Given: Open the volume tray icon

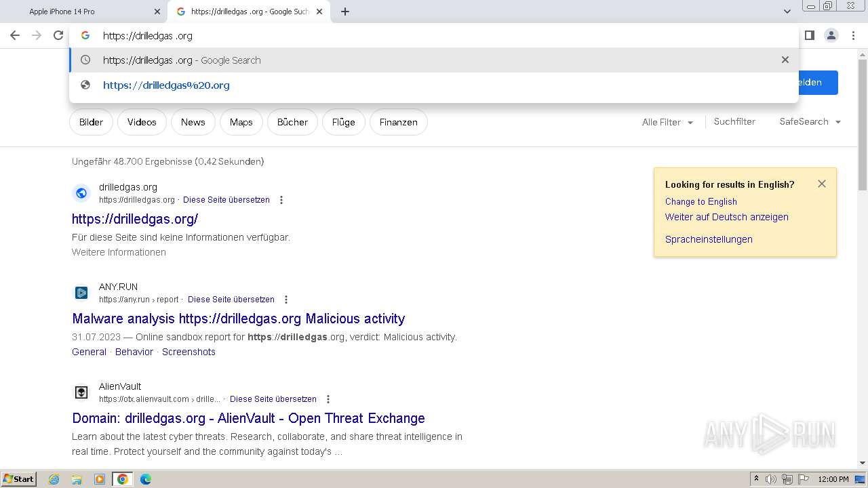Looking at the screenshot, I should (771, 479).
